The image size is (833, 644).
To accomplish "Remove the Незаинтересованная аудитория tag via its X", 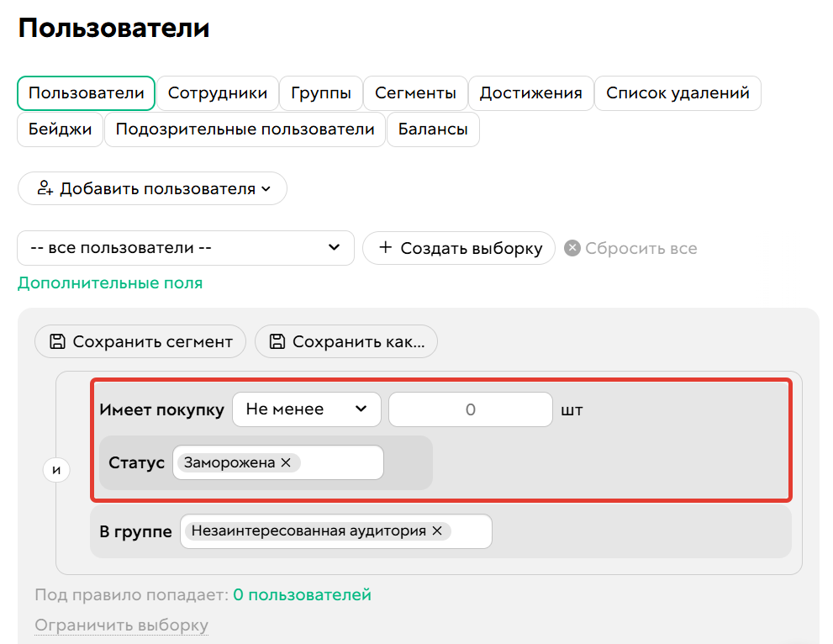I will coord(436,531).
